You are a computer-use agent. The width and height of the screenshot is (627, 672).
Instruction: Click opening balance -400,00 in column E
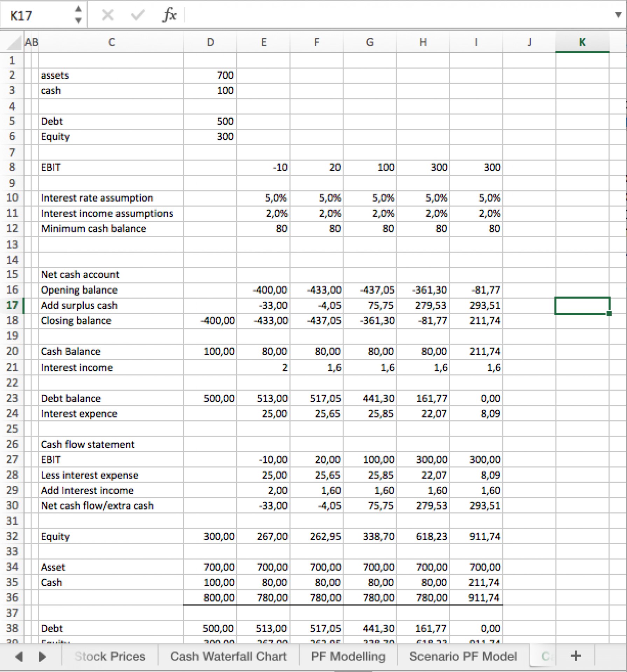click(x=264, y=290)
